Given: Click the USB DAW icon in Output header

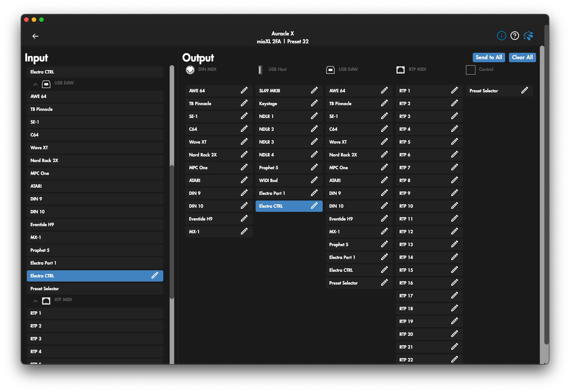Looking at the screenshot, I should [330, 69].
